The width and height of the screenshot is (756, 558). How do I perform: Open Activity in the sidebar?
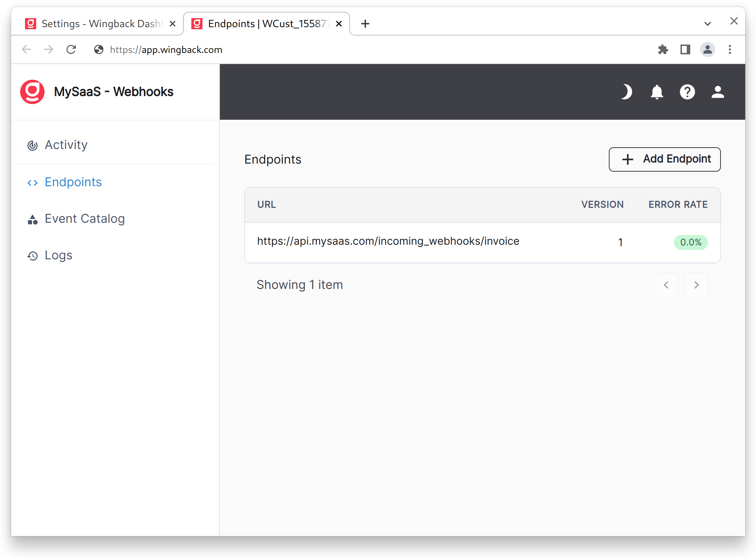(66, 145)
